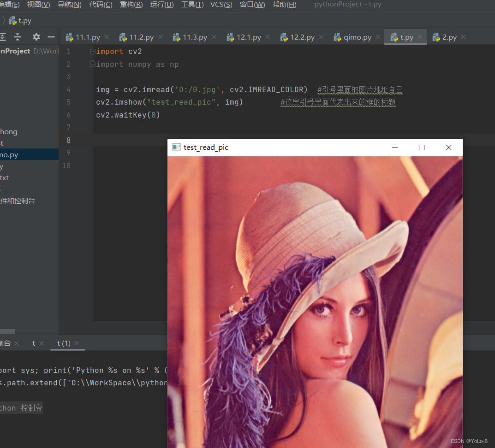
Task: Click the Hide panel icon in Run toolbar
Action: tap(51, 37)
